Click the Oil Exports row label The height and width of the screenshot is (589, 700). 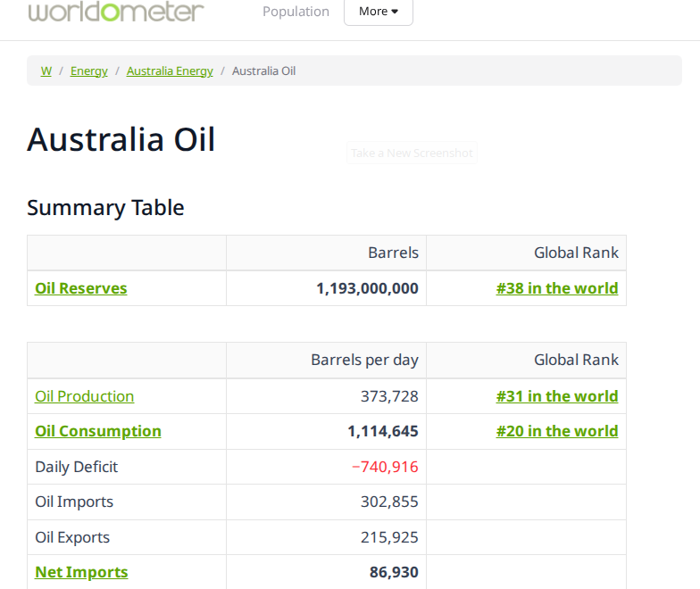click(72, 537)
